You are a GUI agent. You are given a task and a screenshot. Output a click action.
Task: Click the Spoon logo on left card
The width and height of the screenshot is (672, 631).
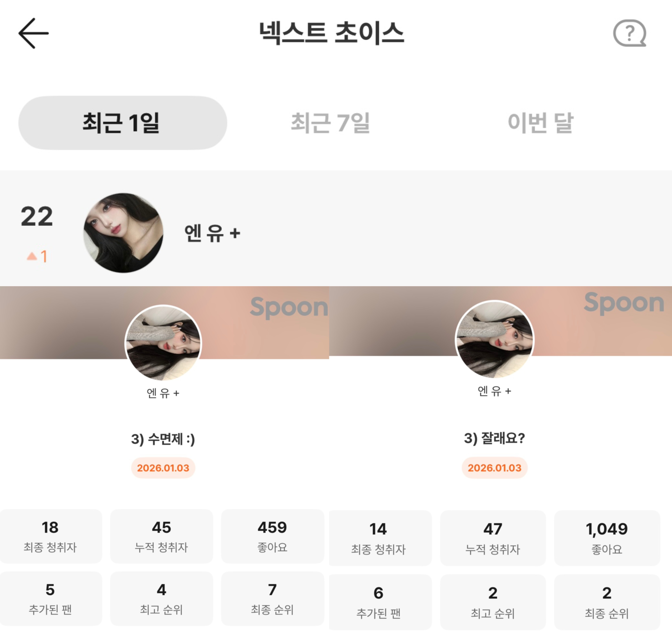[289, 307]
